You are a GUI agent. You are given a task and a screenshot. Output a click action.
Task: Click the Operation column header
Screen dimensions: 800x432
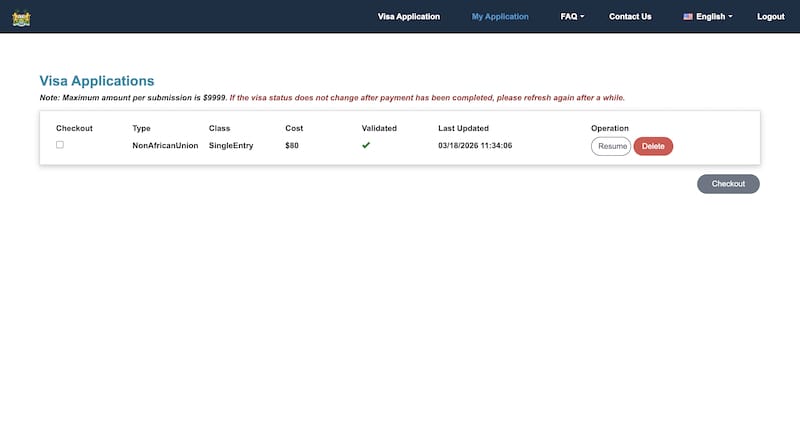point(610,129)
